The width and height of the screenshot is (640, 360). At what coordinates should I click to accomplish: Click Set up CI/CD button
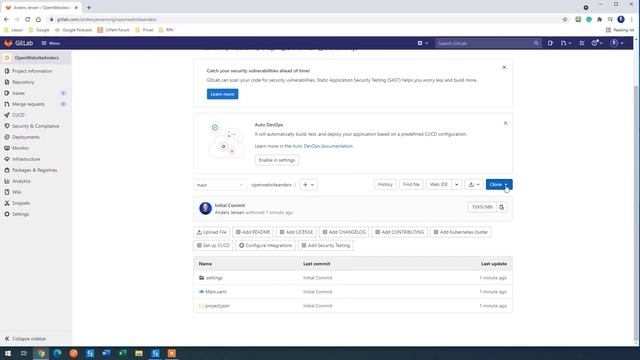click(x=213, y=246)
